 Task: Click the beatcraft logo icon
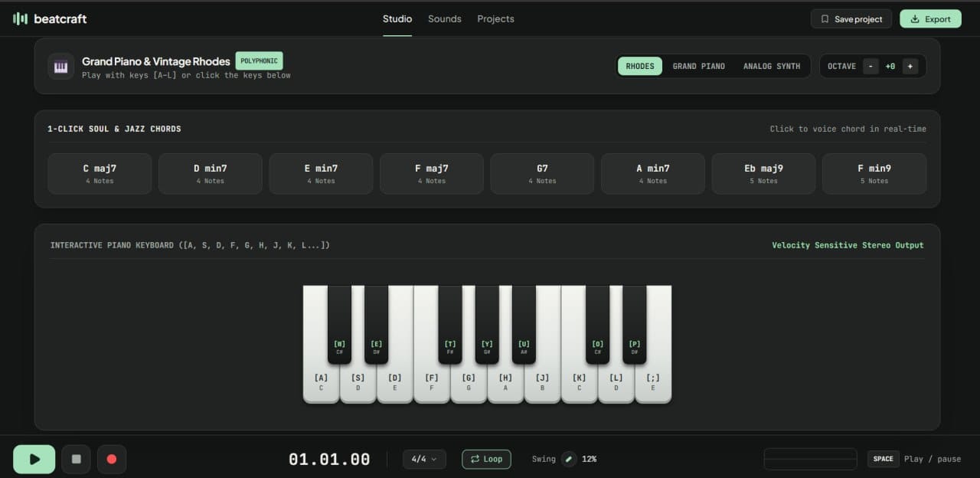tap(20, 18)
